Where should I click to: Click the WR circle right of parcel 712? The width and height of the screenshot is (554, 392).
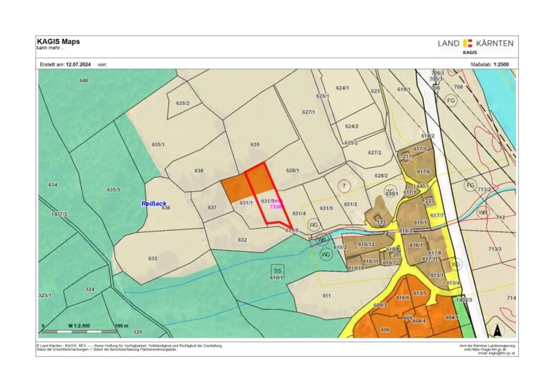point(483,213)
